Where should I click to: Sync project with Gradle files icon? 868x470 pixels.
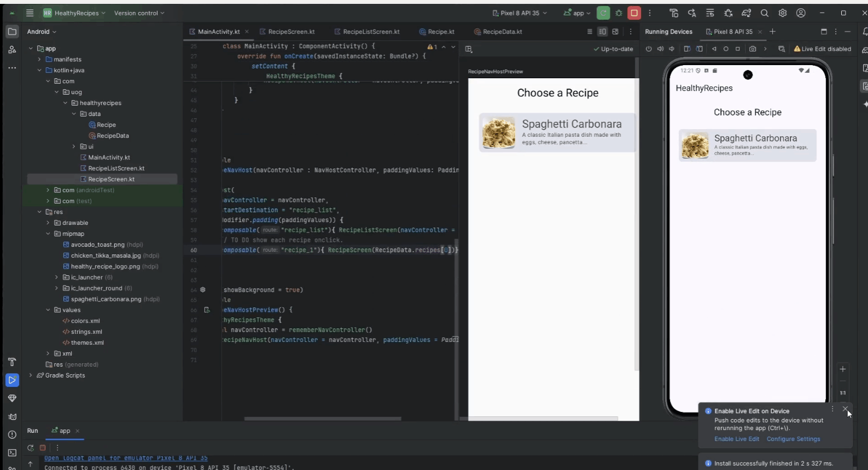746,13
